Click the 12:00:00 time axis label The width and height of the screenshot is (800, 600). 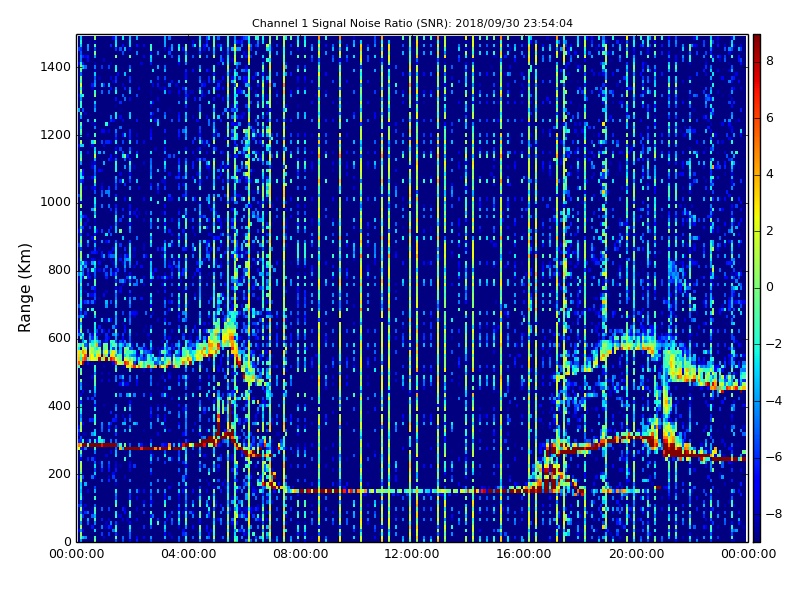click(412, 554)
